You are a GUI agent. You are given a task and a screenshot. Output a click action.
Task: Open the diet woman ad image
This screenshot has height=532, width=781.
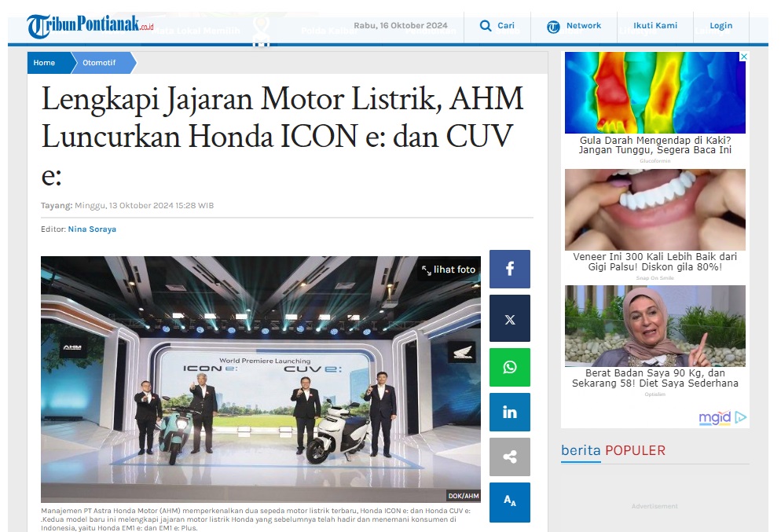[x=655, y=326]
